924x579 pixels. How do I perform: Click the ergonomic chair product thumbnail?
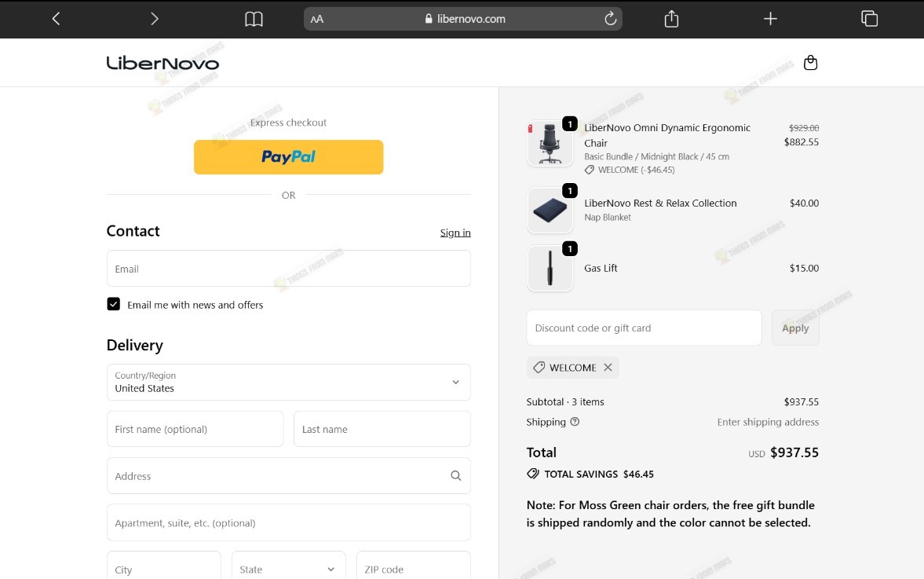[x=550, y=144]
